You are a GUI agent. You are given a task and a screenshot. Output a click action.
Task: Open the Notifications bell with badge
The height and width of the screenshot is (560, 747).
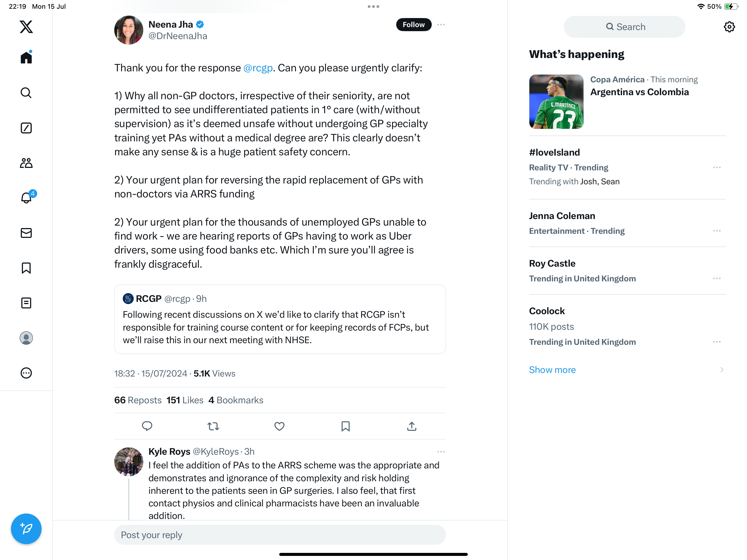[26, 198]
